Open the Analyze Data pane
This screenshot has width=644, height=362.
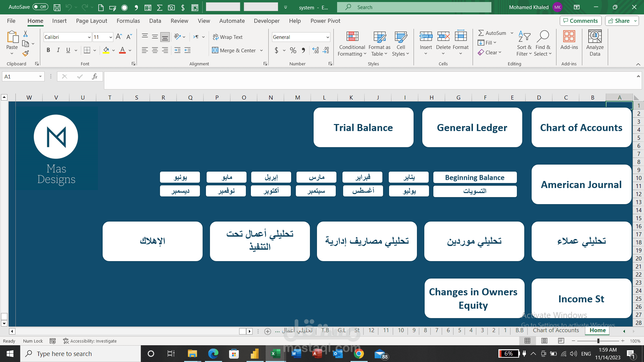[594, 43]
